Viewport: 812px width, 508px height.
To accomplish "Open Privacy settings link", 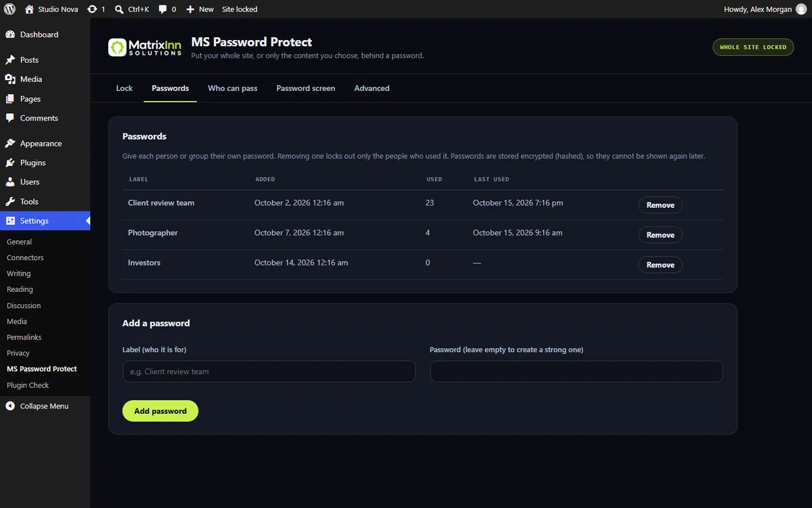I will coord(18,353).
